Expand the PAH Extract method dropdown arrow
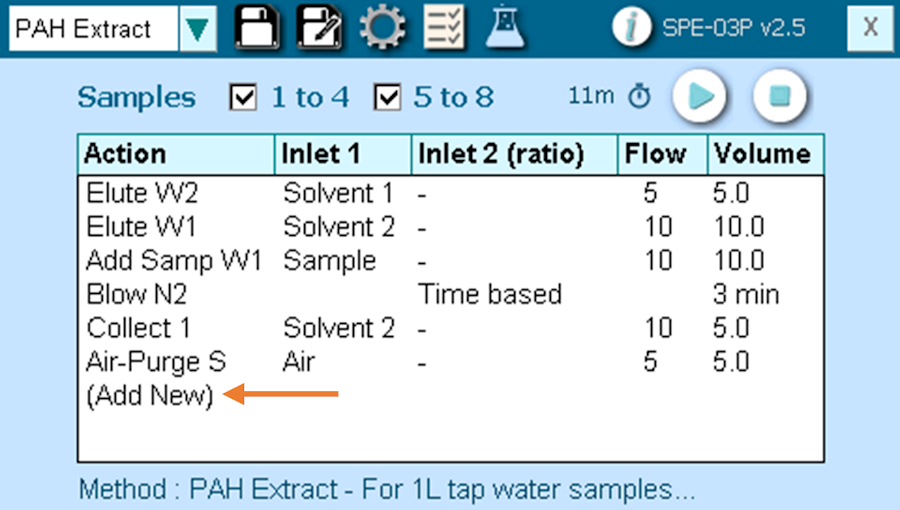This screenshot has height=510, width=900. pyautogui.click(x=197, y=29)
